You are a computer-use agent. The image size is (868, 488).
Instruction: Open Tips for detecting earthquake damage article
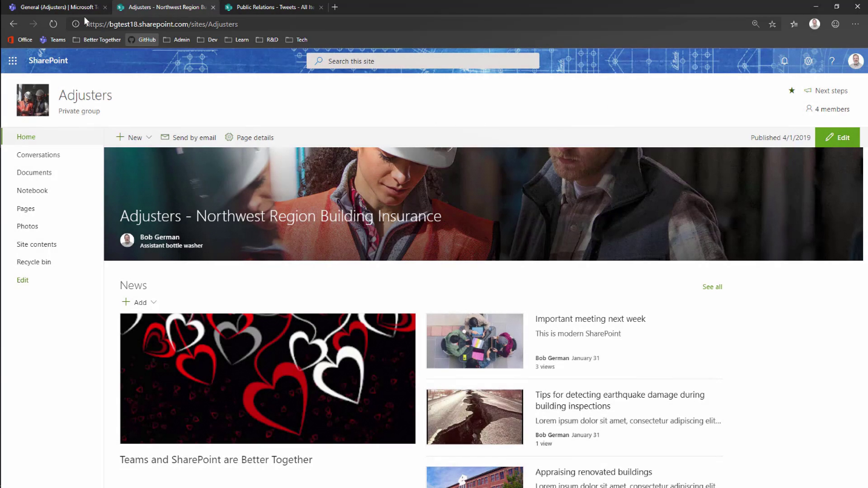point(620,400)
